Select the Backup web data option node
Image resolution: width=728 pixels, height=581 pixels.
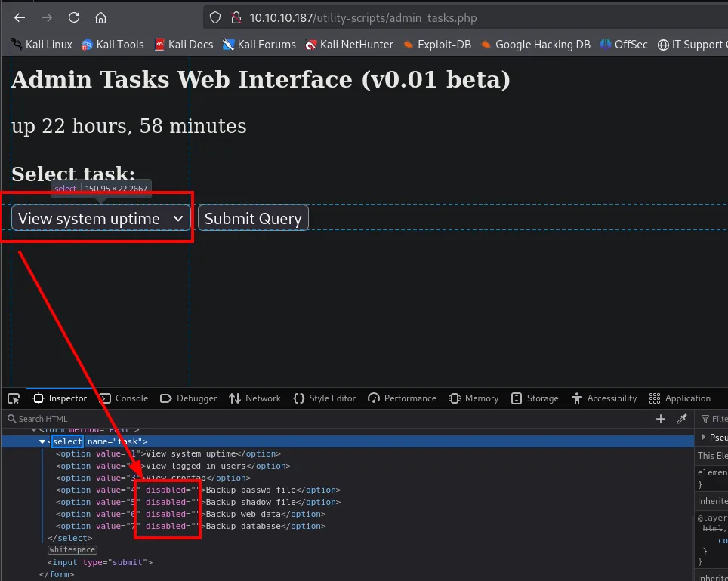pyautogui.click(x=191, y=514)
